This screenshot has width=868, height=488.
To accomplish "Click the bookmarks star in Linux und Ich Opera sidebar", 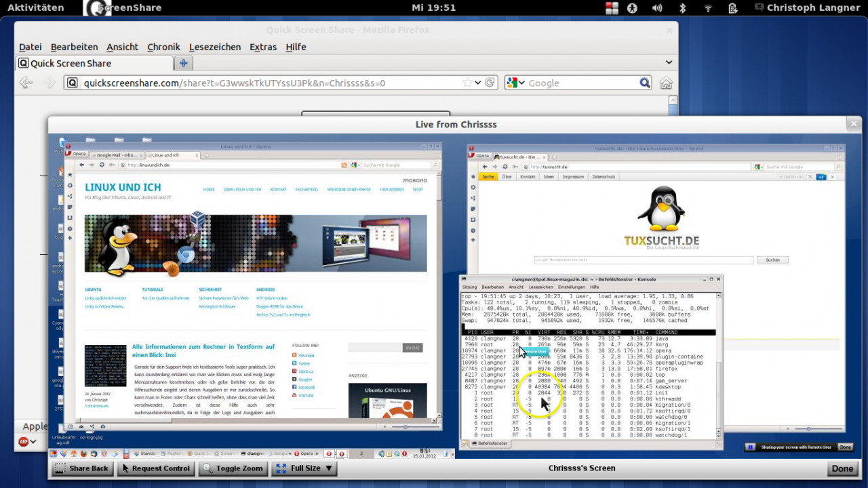I will pyautogui.click(x=70, y=175).
